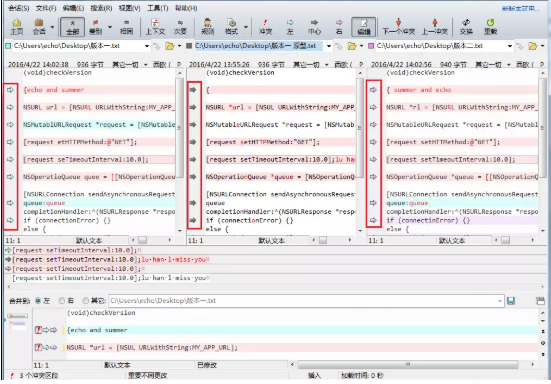
Task: Click the right pane browse folder icon
Action: click(x=532, y=46)
